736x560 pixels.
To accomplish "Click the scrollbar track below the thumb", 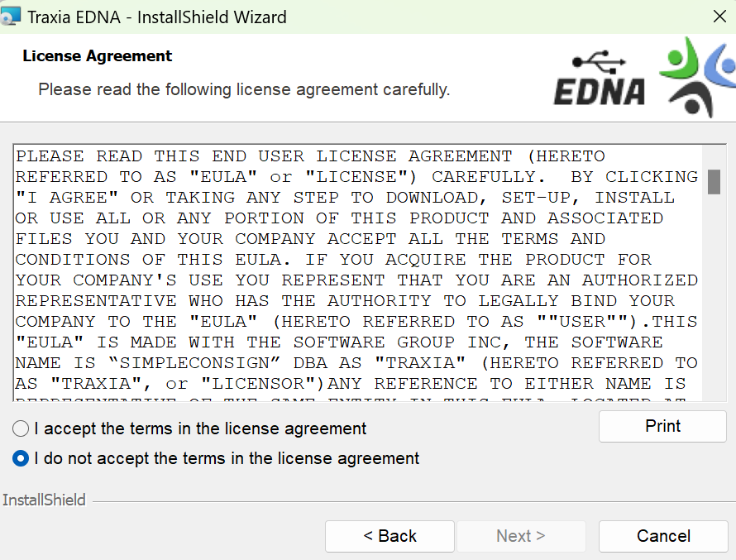I will [x=714, y=314].
